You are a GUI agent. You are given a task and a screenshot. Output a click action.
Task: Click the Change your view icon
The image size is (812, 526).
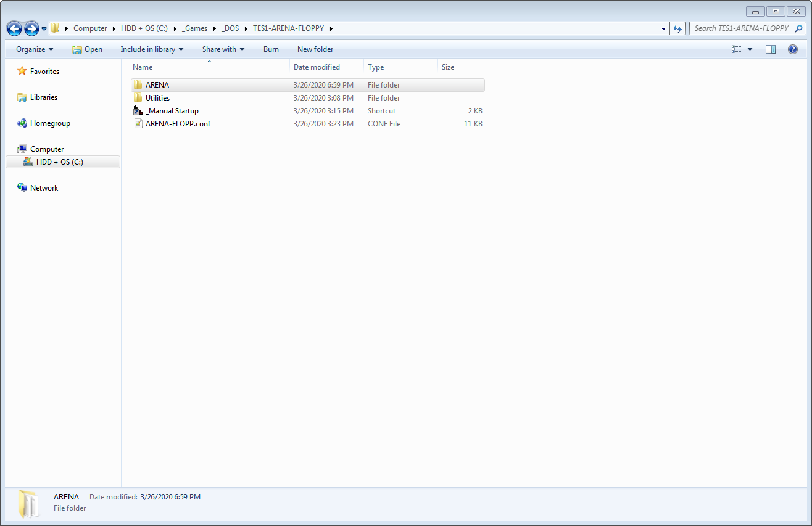[x=736, y=49]
